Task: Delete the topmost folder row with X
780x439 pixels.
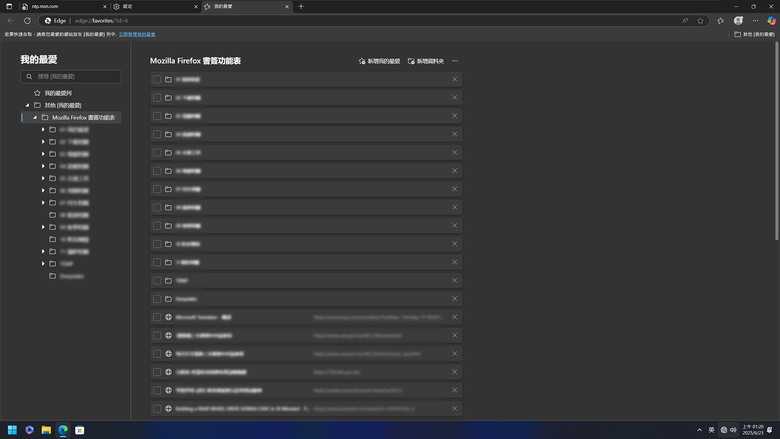Action: (x=455, y=80)
